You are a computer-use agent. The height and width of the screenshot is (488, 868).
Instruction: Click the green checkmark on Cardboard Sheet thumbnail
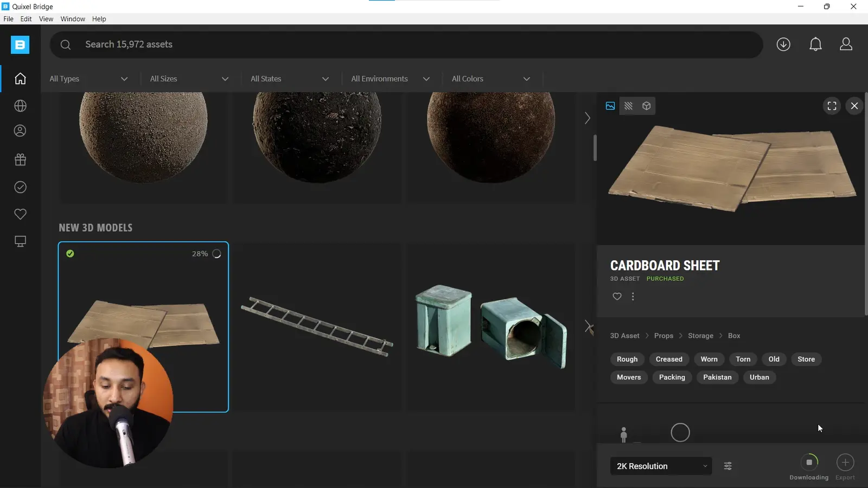point(70,253)
